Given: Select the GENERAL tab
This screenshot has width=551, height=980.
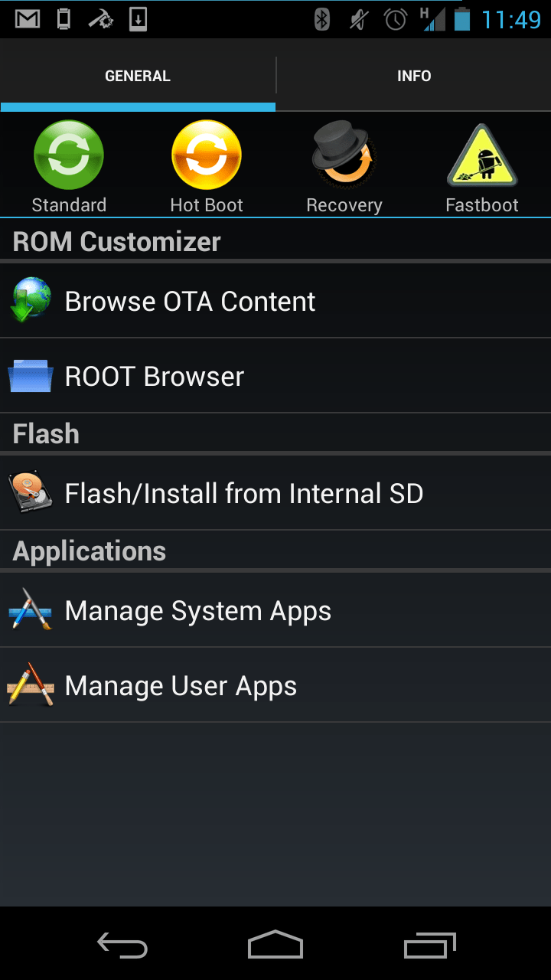Looking at the screenshot, I should click(138, 76).
